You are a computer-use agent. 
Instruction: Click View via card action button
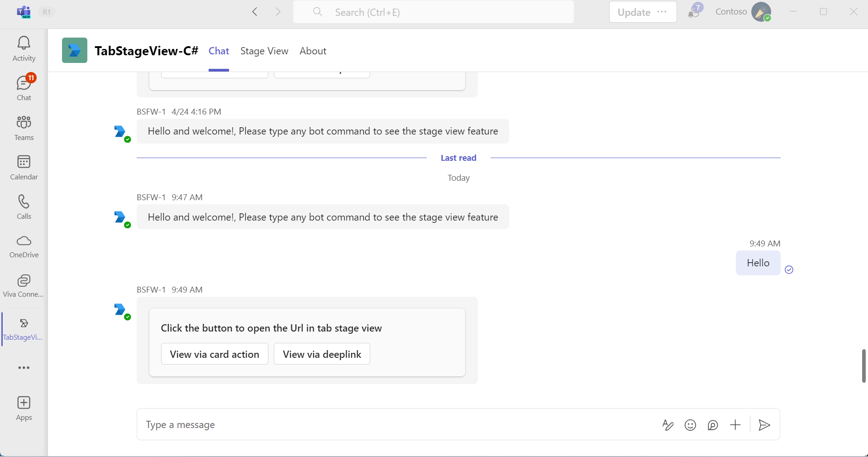click(x=215, y=354)
